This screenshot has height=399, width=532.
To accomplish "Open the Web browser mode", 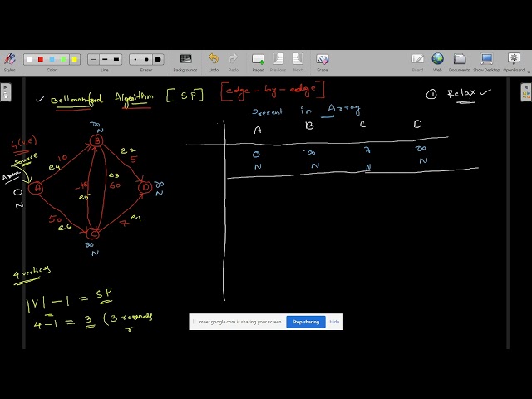I will (437, 62).
